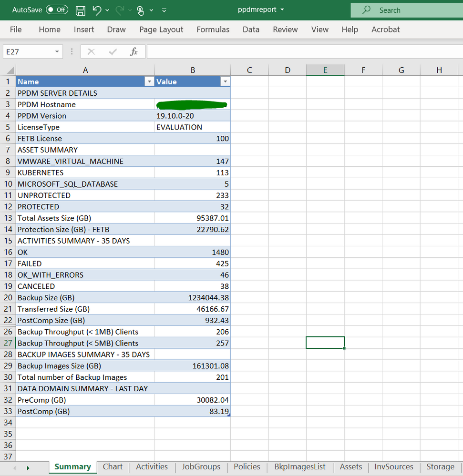
Task: Switch to the Review ribbon tab
Action: (285, 30)
